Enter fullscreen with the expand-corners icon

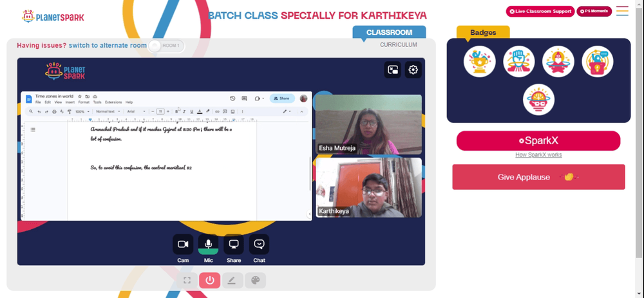[x=187, y=281]
